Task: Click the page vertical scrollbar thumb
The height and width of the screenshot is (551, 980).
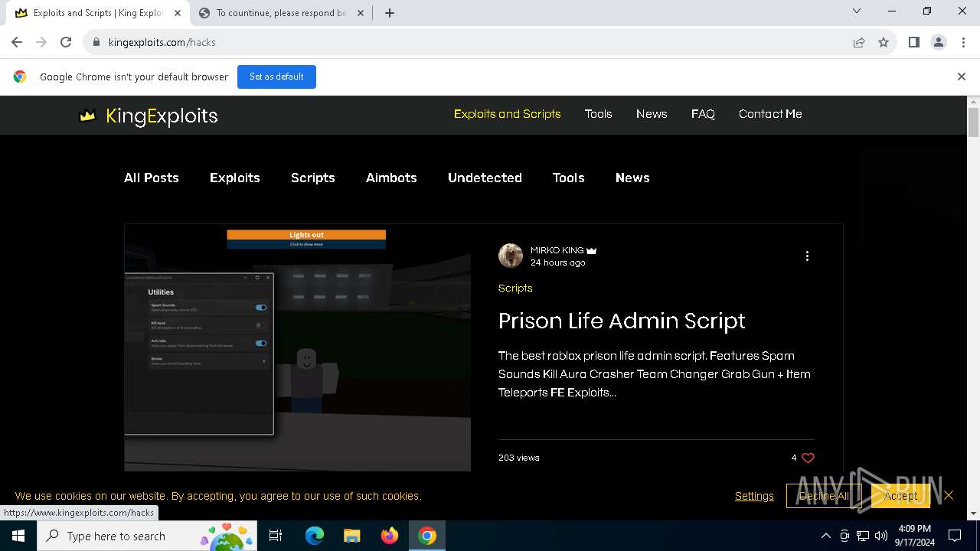Action: point(974,122)
